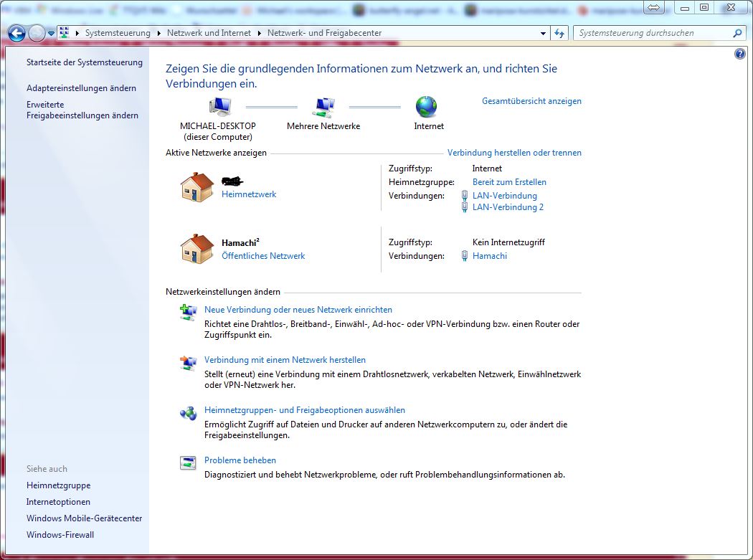
Task: Open Gesamtübersicht anzeigen link
Action: point(531,101)
